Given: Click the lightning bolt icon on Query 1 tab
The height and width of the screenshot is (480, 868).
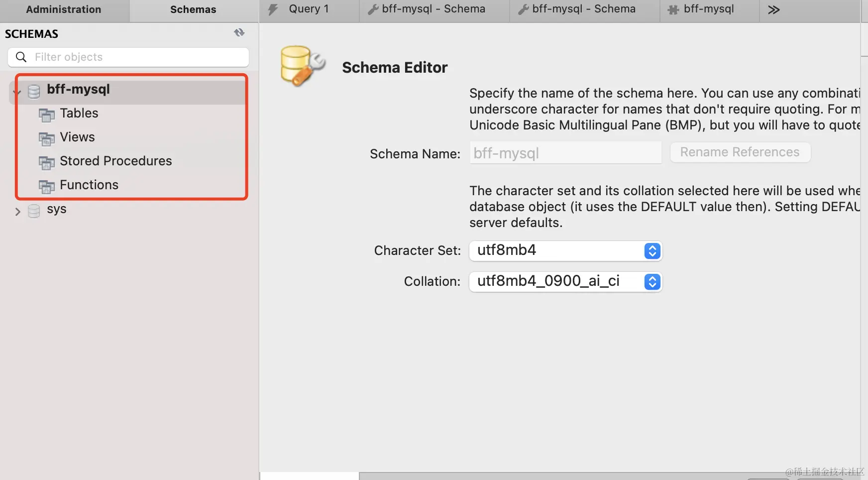Looking at the screenshot, I should coord(272,8).
